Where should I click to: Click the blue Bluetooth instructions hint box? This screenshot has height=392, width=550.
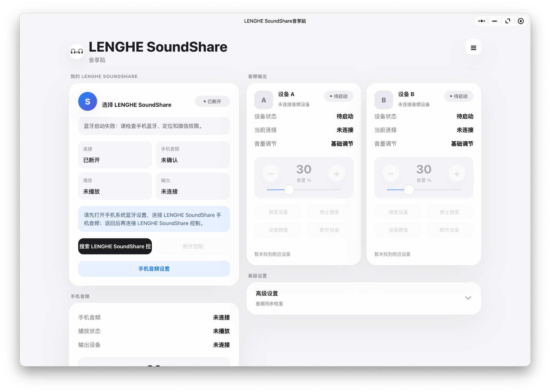pos(154,219)
